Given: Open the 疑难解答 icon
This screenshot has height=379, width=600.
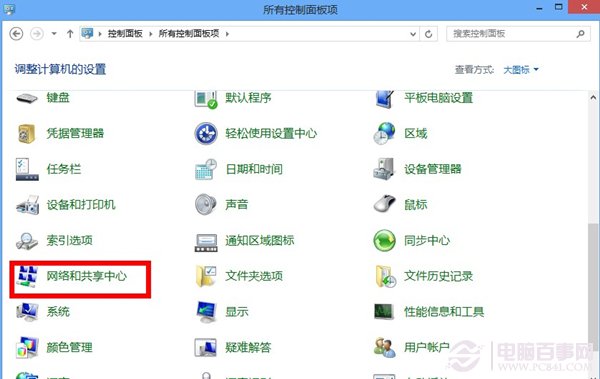Looking at the screenshot, I should [x=206, y=347].
